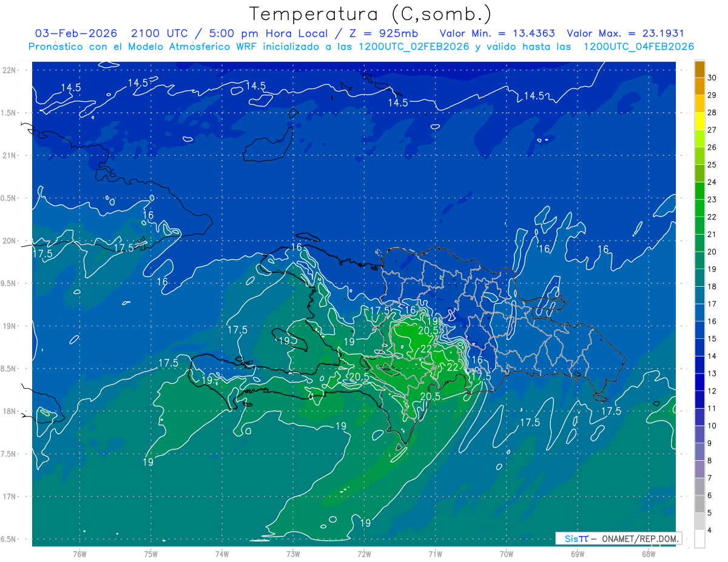The height and width of the screenshot is (562, 728).
Task: Click the '10' colorbar scale label
Action: pyautogui.click(x=712, y=426)
